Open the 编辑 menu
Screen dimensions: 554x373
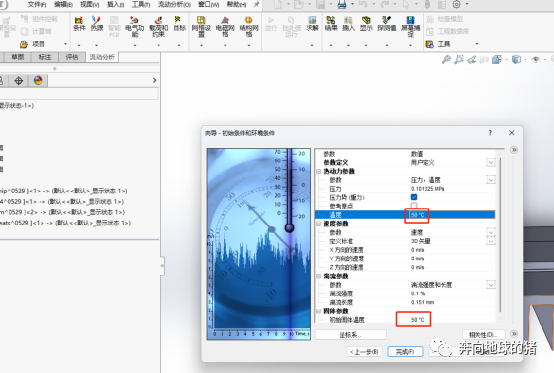63,5
